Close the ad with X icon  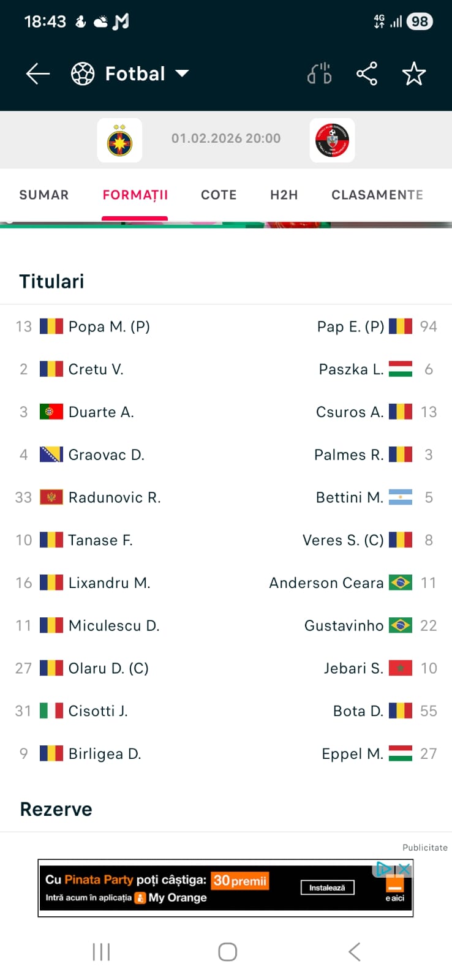(404, 869)
